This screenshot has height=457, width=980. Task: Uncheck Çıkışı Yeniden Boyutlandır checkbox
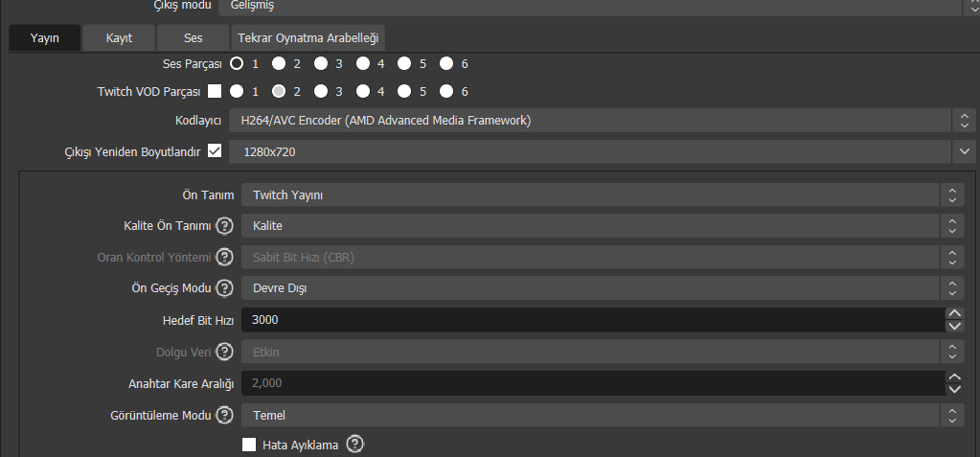point(215,150)
